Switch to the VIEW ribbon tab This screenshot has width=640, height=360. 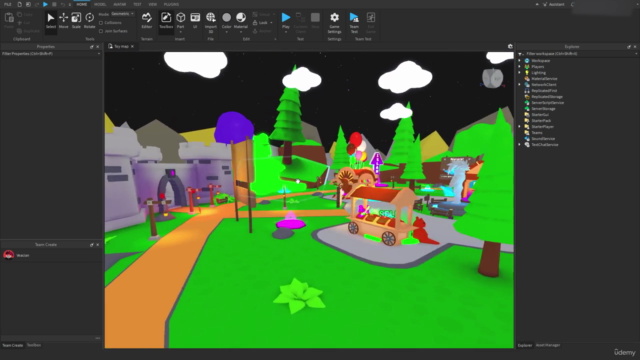pos(153,4)
